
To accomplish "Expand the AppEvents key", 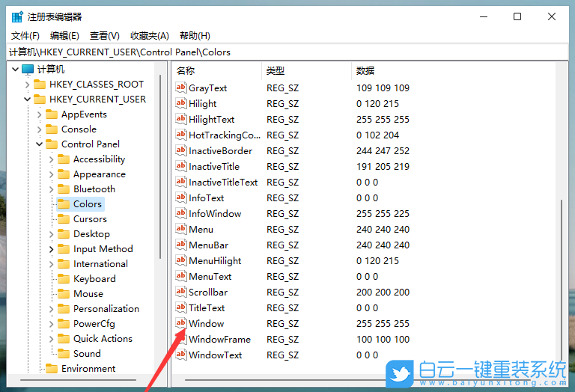I will pos(39,114).
